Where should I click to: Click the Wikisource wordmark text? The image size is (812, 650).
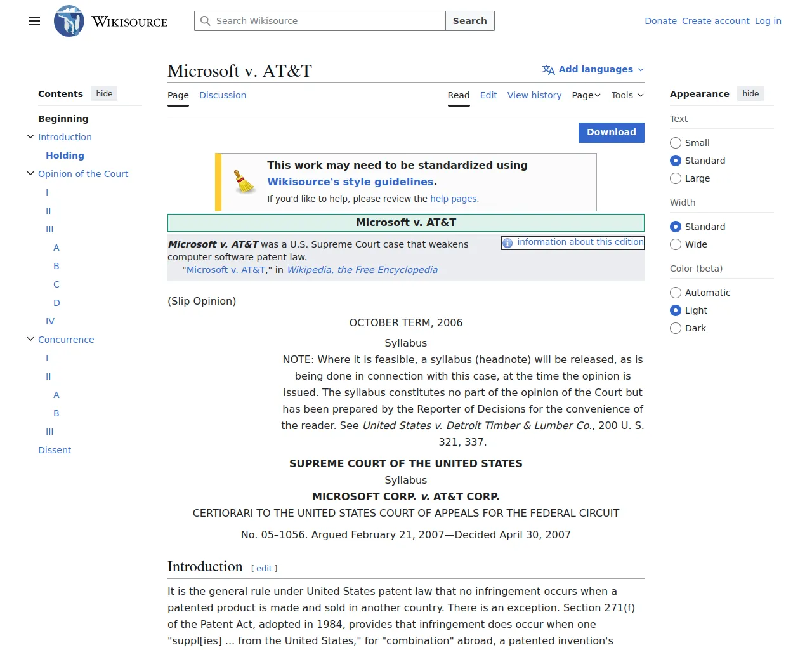point(130,22)
